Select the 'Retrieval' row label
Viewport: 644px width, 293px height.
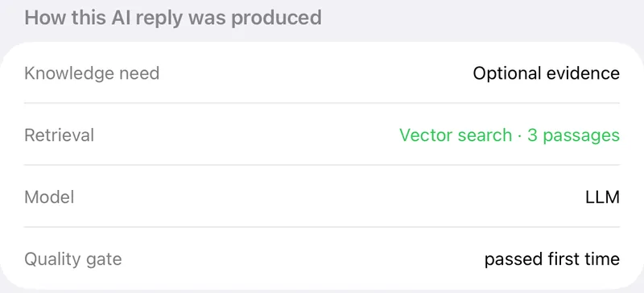[59, 135]
